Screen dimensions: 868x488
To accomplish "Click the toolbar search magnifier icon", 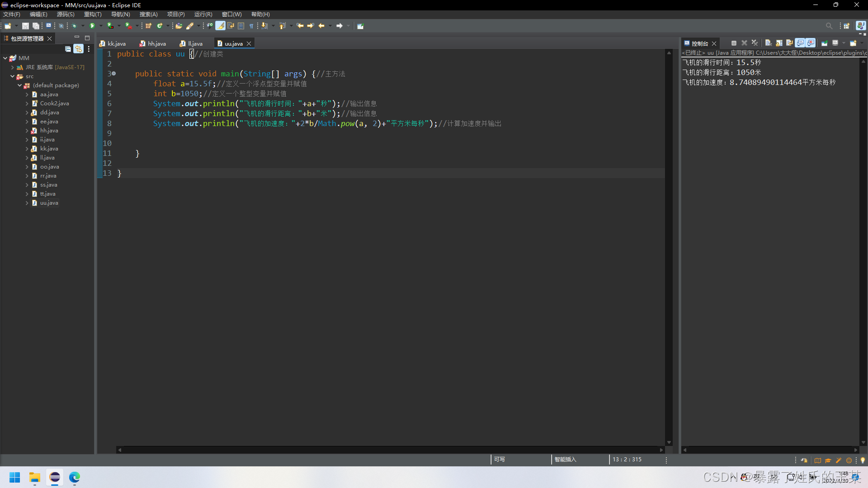I will click(829, 26).
